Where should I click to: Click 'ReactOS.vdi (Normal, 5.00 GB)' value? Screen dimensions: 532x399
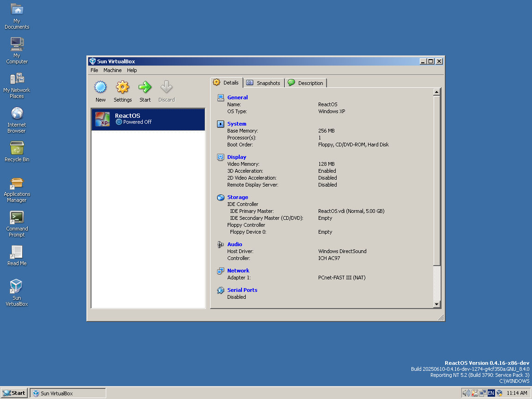coord(351,211)
